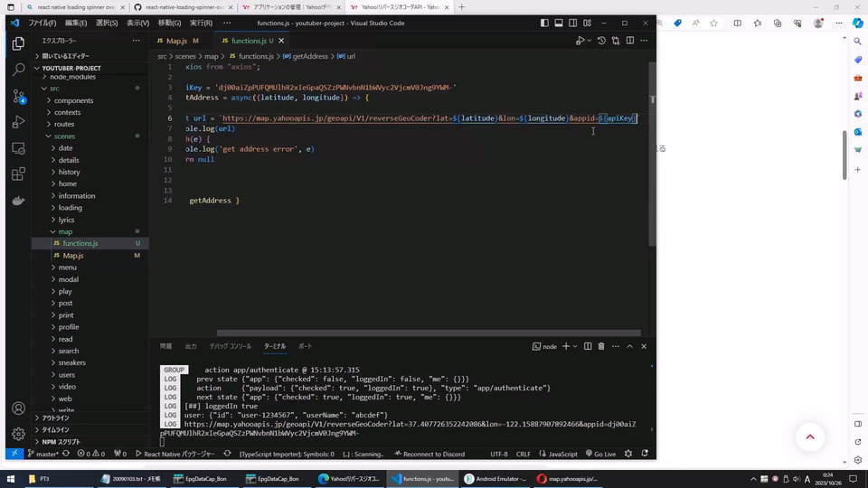Open the Manage gear in activity bar
868x488 pixels.
click(x=18, y=434)
